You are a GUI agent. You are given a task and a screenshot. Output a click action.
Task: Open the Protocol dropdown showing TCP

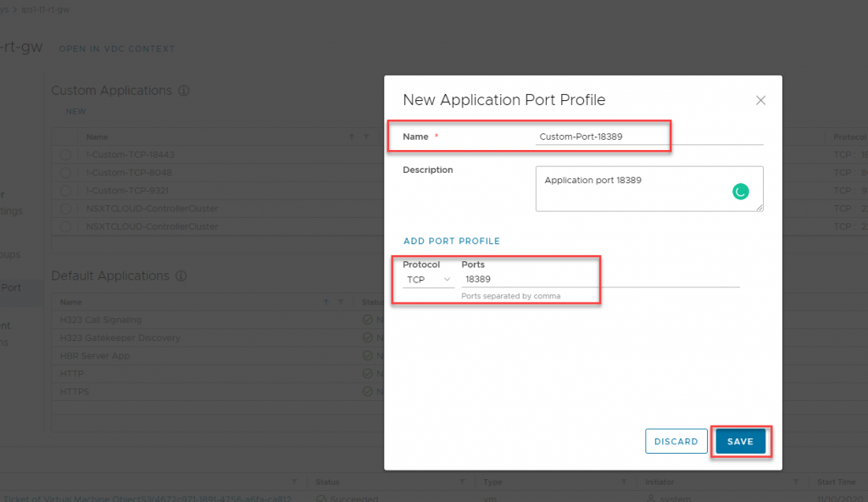[428, 280]
